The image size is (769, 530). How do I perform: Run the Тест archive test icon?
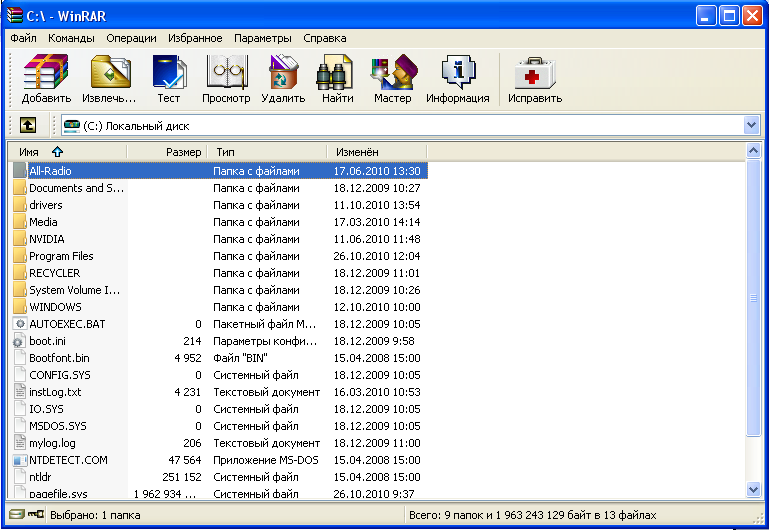tap(169, 72)
